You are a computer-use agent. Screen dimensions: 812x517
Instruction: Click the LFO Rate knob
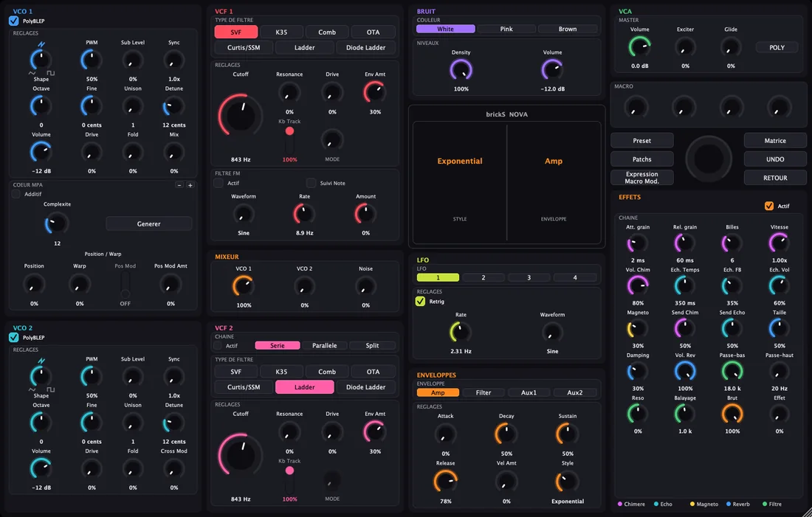click(x=461, y=332)
